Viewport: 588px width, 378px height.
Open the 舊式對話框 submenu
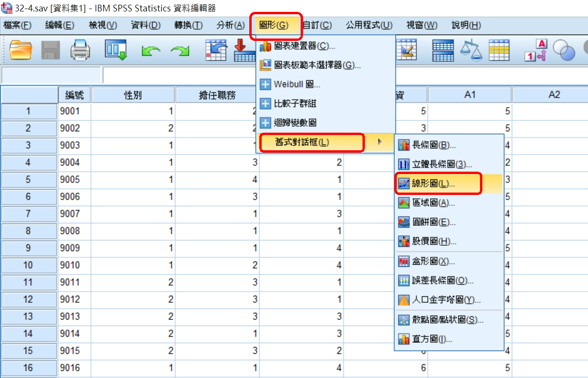(312, 142)
